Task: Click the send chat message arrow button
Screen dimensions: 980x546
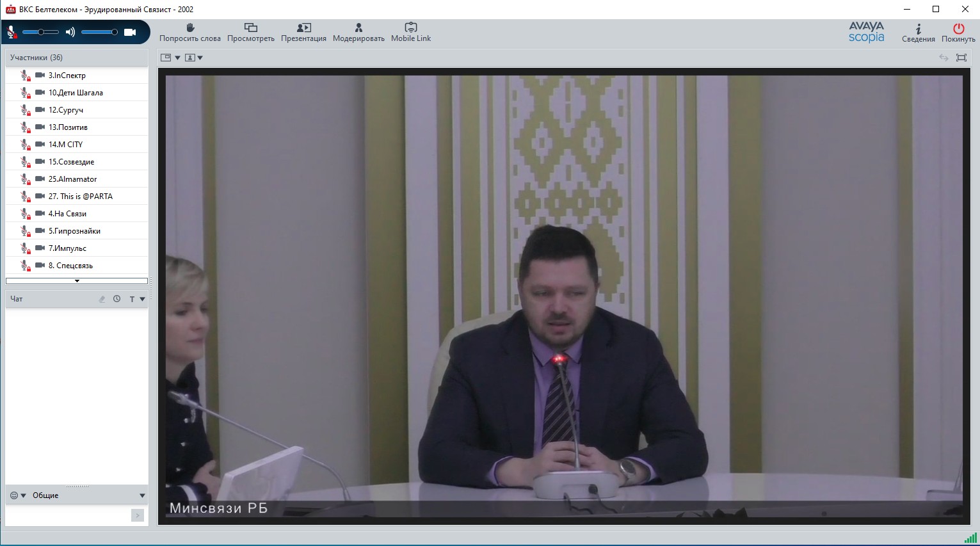Action: click(x=138, y=515)
